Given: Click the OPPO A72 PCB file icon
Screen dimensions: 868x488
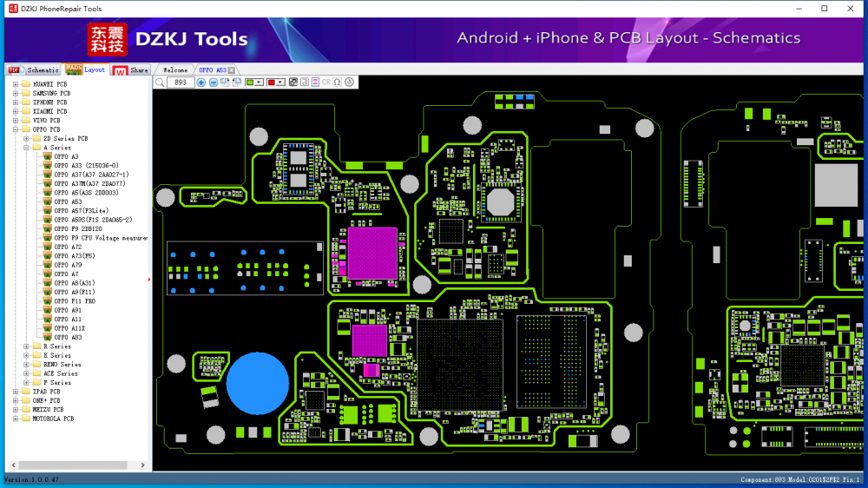Looking at the screenshot, I should [48, 247].
